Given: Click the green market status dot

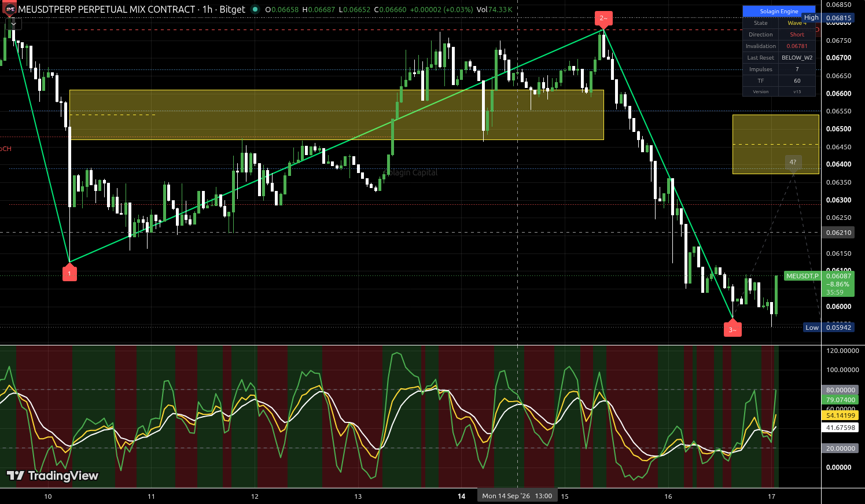Looking at the screenshot, I should click(x=255, y=9).
